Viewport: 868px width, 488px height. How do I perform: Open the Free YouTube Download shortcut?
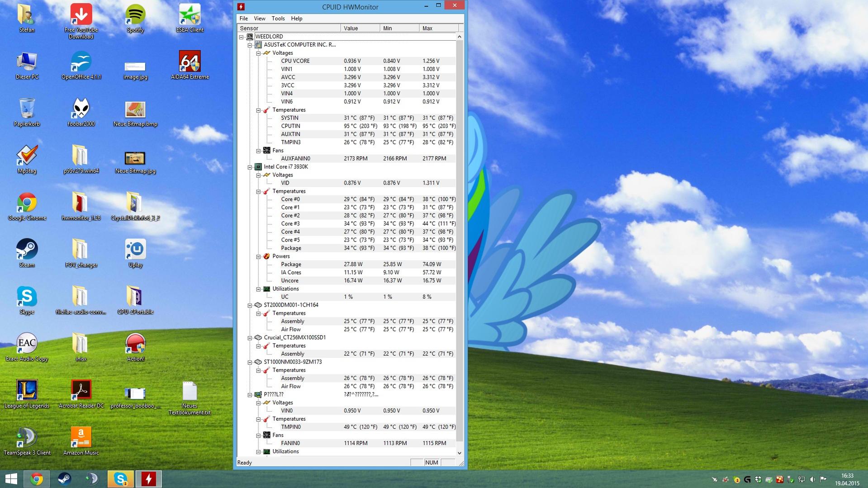click(81, 22)
